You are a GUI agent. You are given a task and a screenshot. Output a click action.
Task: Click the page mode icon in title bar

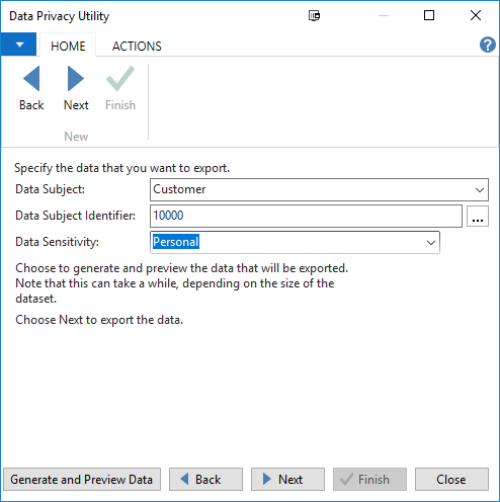coord(314,16)
